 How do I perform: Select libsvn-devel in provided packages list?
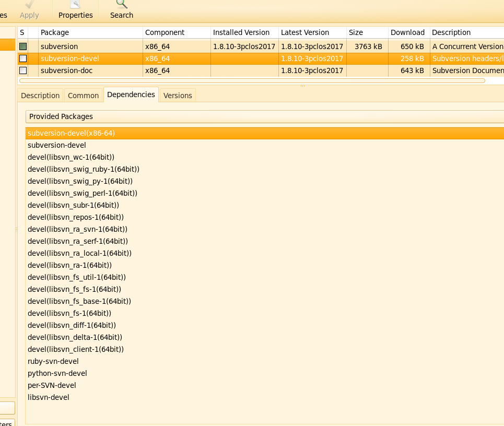point(49,397)
